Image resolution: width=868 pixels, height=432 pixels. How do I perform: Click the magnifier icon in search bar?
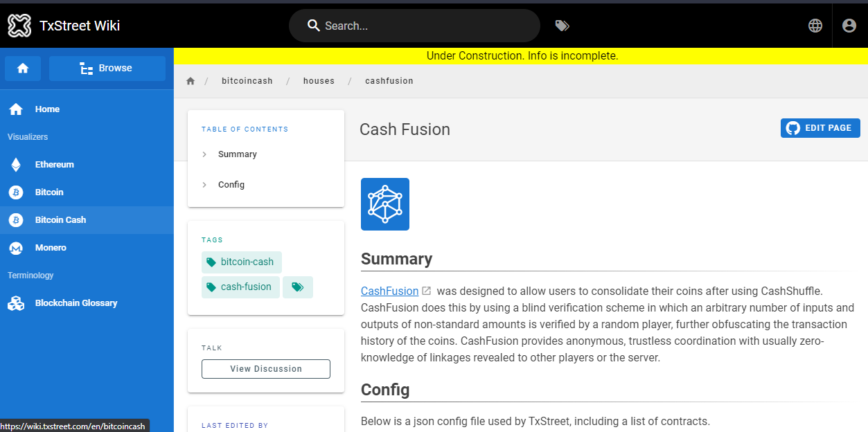(x=313, y=26)
